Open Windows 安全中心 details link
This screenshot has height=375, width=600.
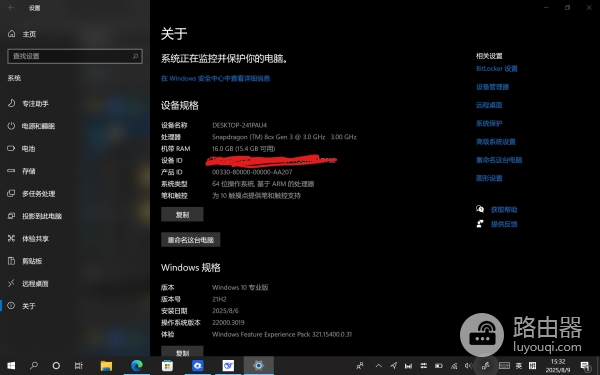click(x=215, y=78)
